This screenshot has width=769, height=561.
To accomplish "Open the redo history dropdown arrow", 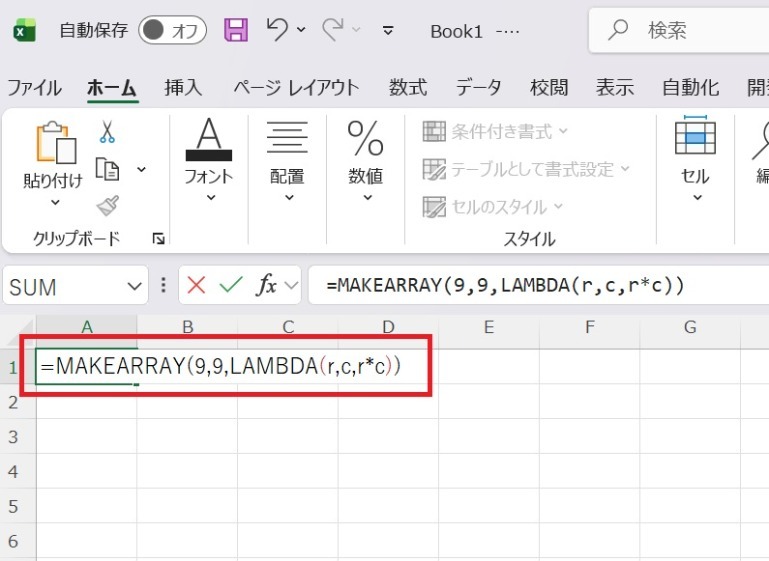I will (357, 30).
